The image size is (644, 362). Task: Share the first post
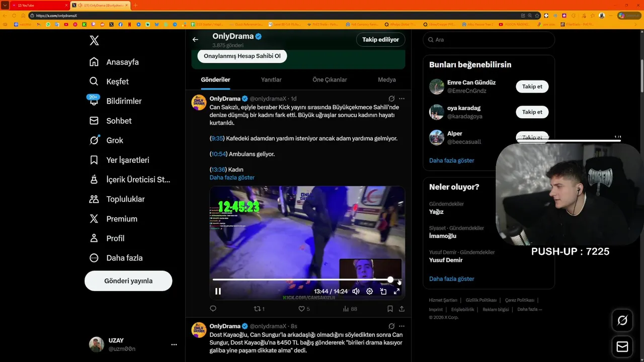pos(401,309)
